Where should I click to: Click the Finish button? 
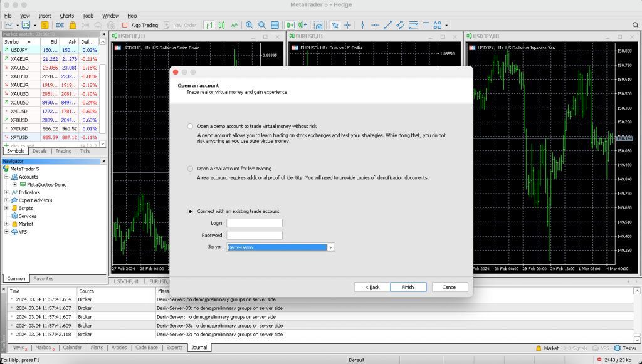point(408,287)
